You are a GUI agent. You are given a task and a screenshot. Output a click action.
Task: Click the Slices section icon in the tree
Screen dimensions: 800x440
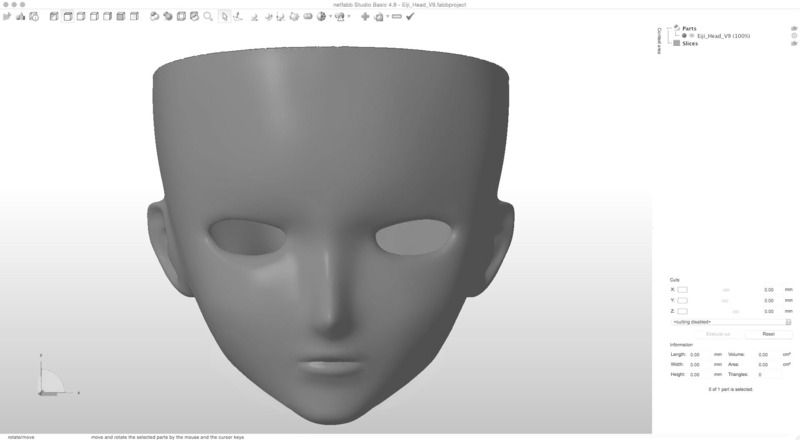point(677,43)
